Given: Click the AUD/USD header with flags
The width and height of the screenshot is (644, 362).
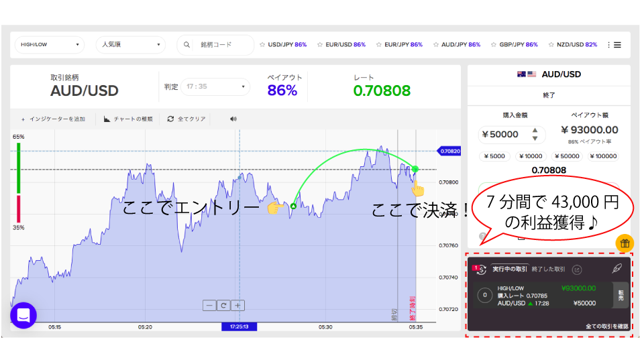Looking at the screenshot, I should tap(549, 74).
